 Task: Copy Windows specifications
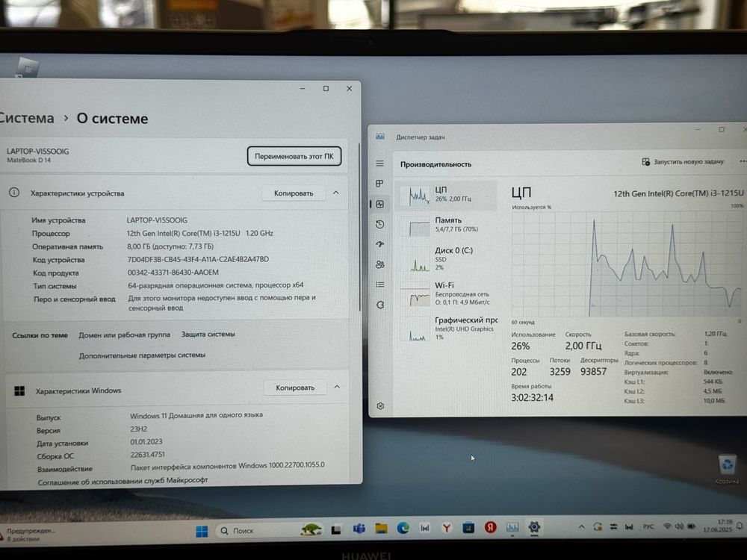[295, 388]
